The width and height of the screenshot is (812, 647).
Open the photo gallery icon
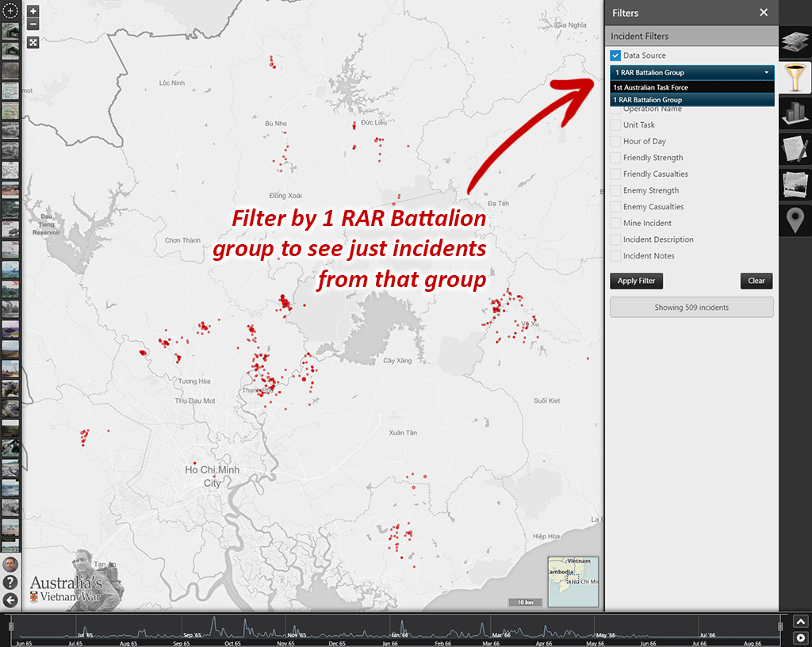click(x=795, y=184)
